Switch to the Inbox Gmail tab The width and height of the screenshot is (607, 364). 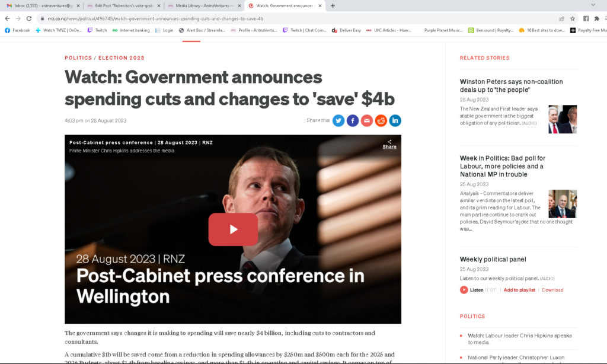[43, 6]
